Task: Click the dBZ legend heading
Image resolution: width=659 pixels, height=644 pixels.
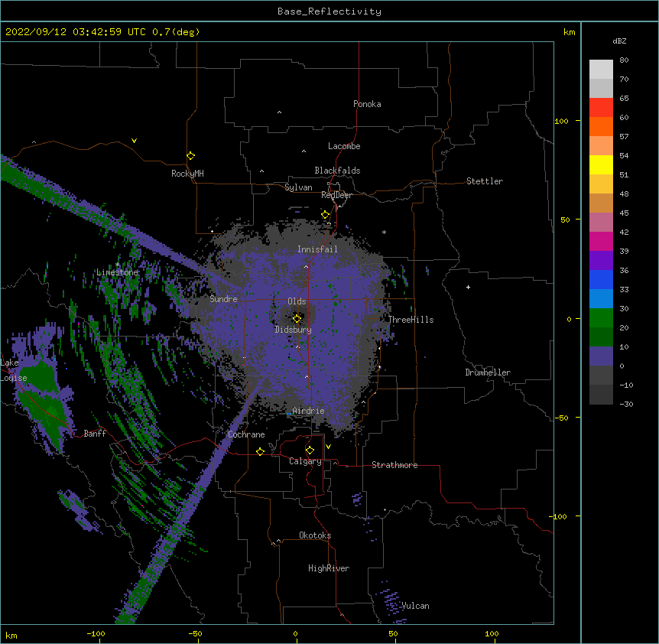Action: coord(619,41)
